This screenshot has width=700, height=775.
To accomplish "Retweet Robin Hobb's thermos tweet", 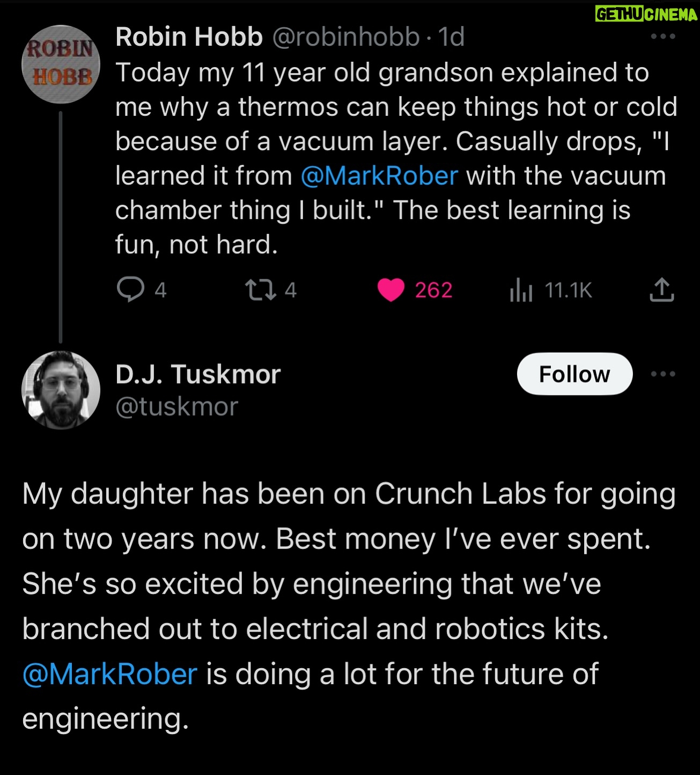I will point(260,290).
